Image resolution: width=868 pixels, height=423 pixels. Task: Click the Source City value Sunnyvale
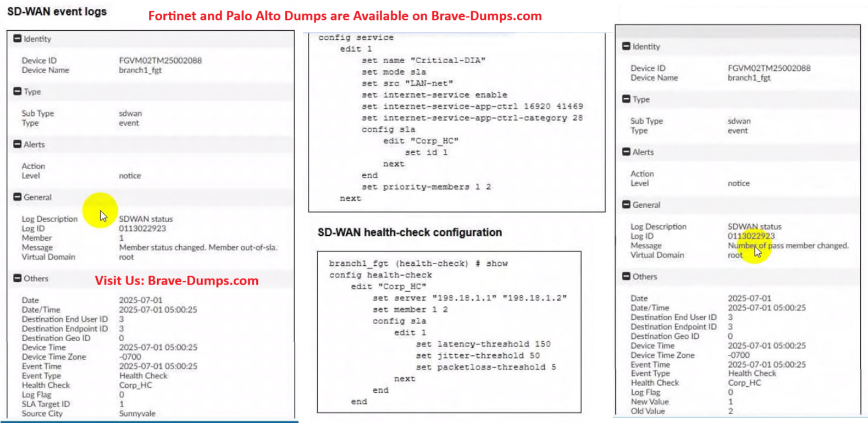point(137,414)
